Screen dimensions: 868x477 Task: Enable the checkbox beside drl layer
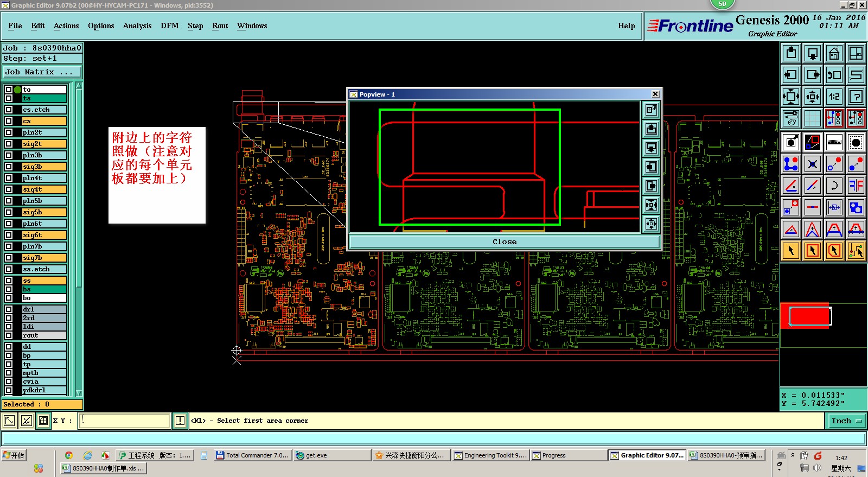[x=9, y=309]
